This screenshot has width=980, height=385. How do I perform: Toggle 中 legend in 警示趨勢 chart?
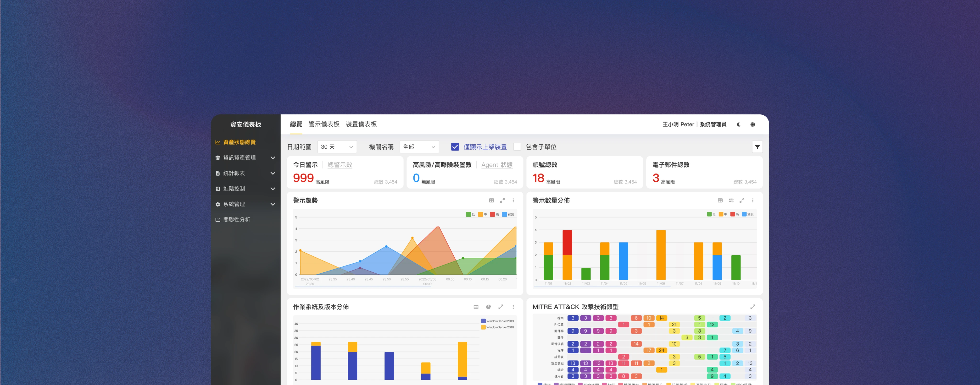coord(482,214)
